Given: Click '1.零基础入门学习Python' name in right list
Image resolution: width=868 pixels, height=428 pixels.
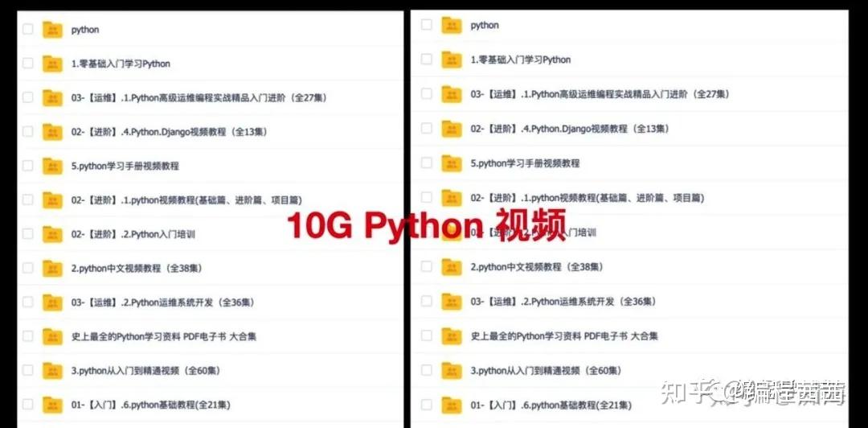Looking at the screenshot, I should coord(520,60).
